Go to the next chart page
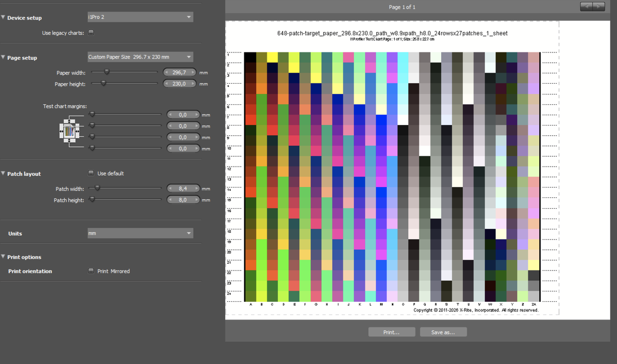This screenshot has width=617, height=364. pos(598,7)
